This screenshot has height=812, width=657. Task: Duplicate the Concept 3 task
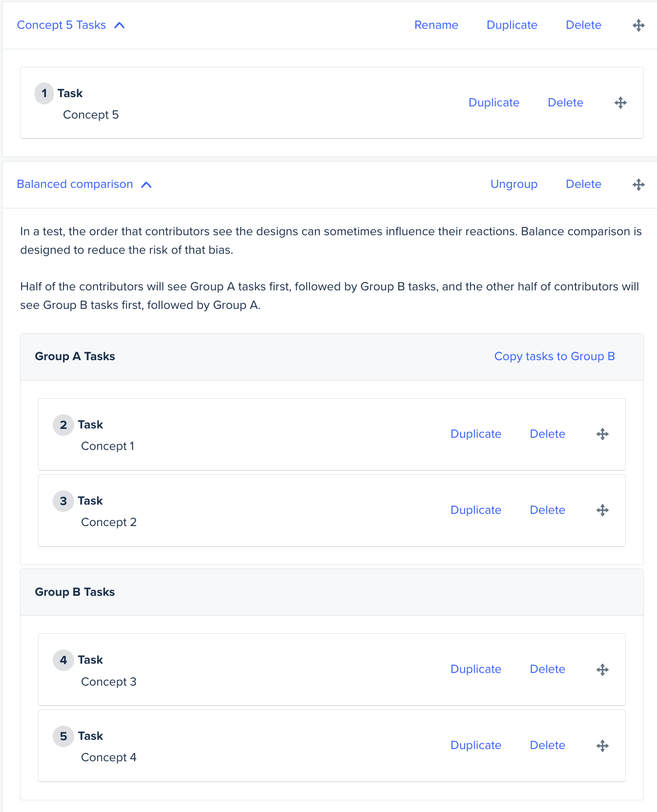(475, 670)
